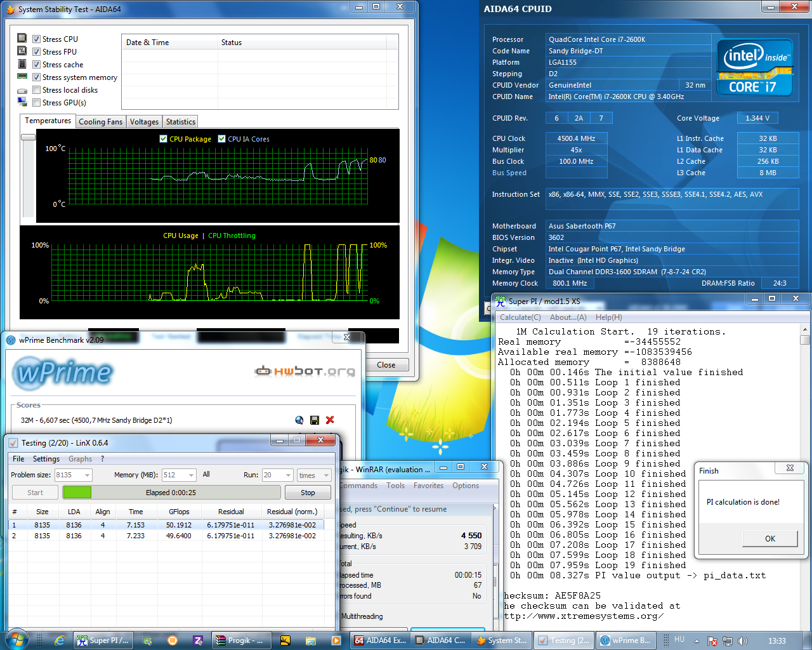This screenshot has height=650, width=812.
Task: Click OK in the Finish dialog
Action: 769,538
